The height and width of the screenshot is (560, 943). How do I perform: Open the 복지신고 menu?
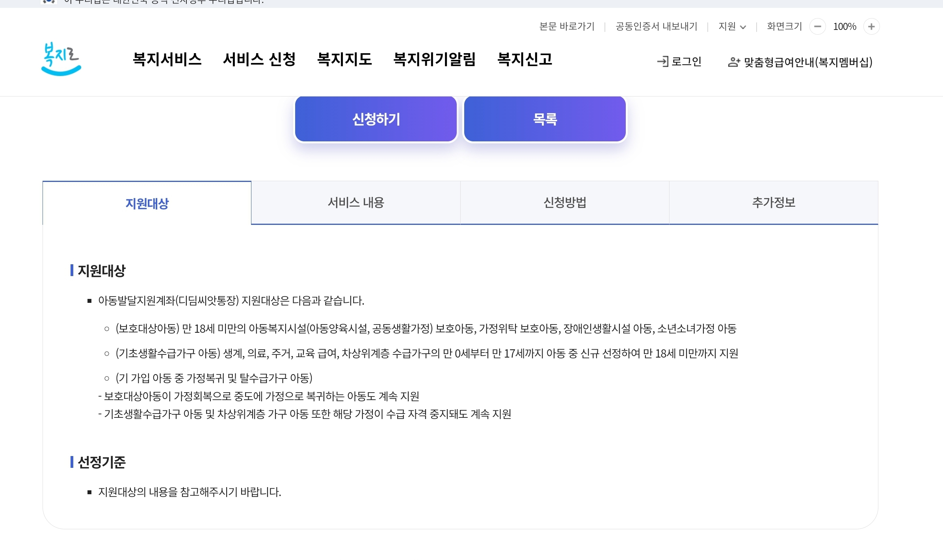coord(525,59)
